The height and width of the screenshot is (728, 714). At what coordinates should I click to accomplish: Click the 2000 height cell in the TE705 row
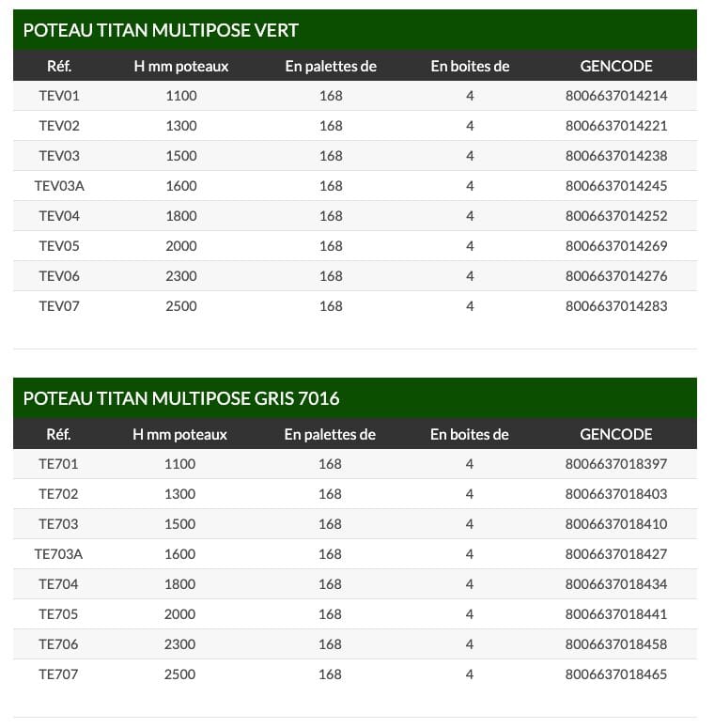180,614
